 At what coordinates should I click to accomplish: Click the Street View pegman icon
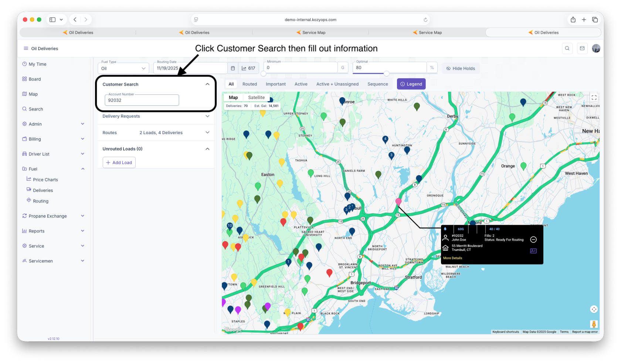(594, 324)
